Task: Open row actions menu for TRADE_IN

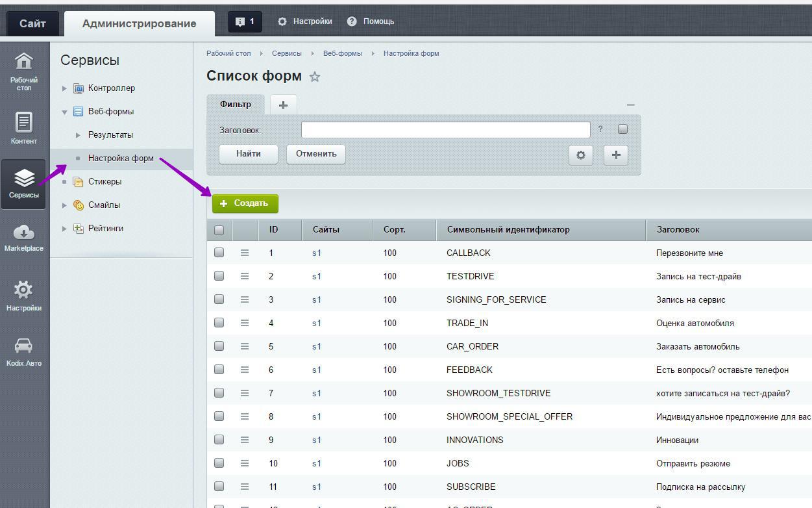Action: [245, 323]
